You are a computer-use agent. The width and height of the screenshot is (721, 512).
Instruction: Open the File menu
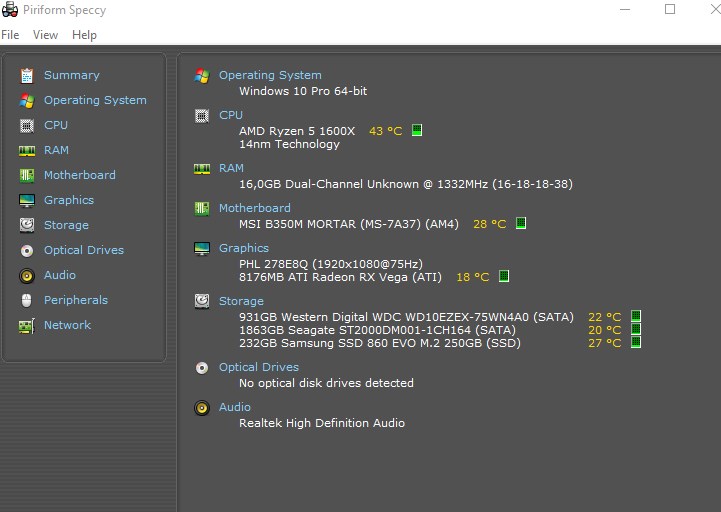click(x=10, y=35)
